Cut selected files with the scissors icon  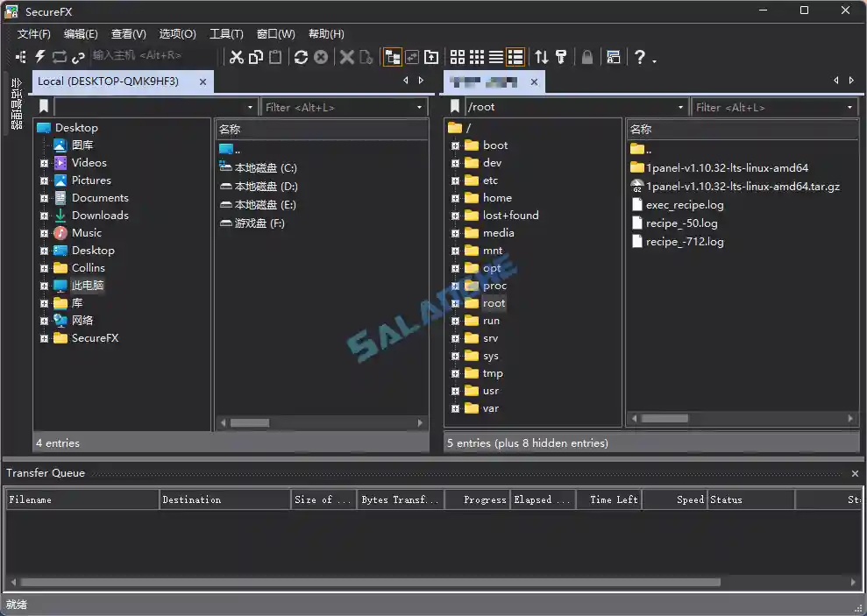238,57
